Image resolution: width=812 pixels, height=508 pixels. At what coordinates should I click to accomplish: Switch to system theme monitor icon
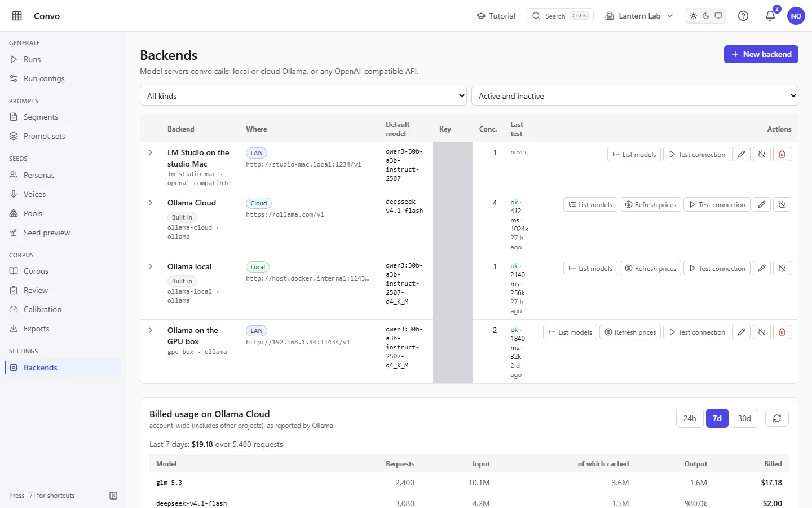[718, 16]
